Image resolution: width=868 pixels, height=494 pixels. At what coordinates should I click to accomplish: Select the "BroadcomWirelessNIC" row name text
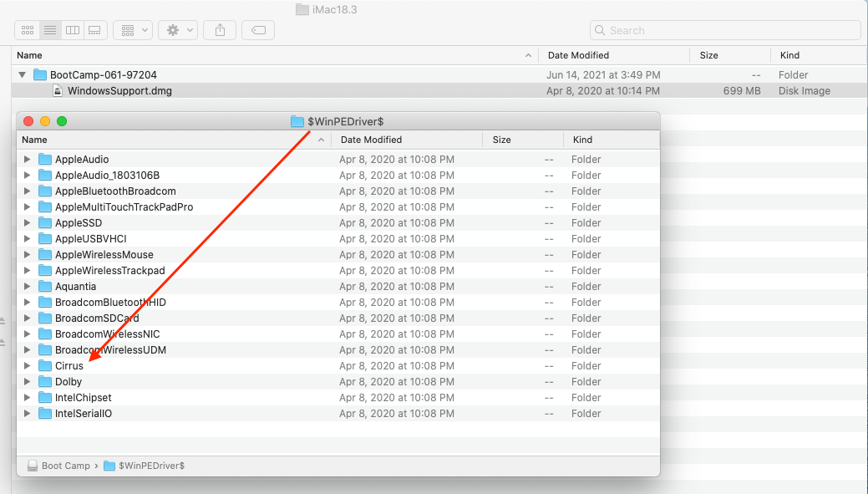tap(108, 334)
